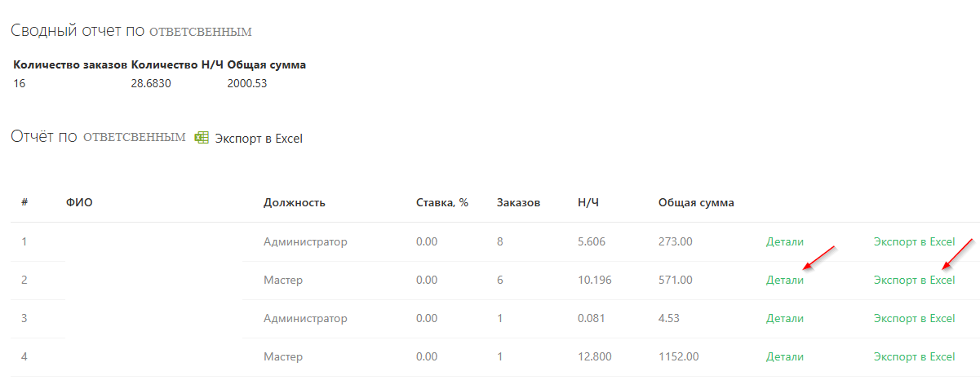
Task: Open 'Детали' for row 1 Администратор
Action: coord(785,241)
